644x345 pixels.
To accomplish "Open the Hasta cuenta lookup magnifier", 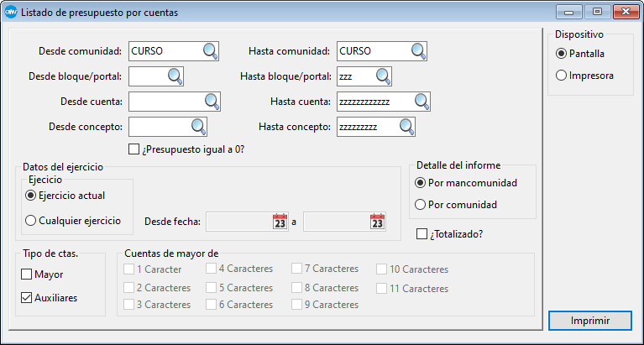I will [x=421, y=102].
